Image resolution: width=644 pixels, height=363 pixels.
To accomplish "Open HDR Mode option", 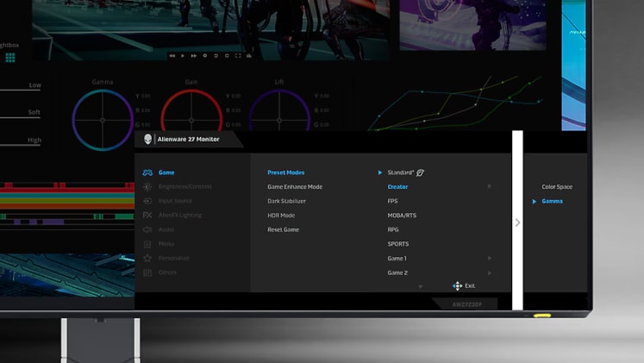I will click(x=281, y=216).
